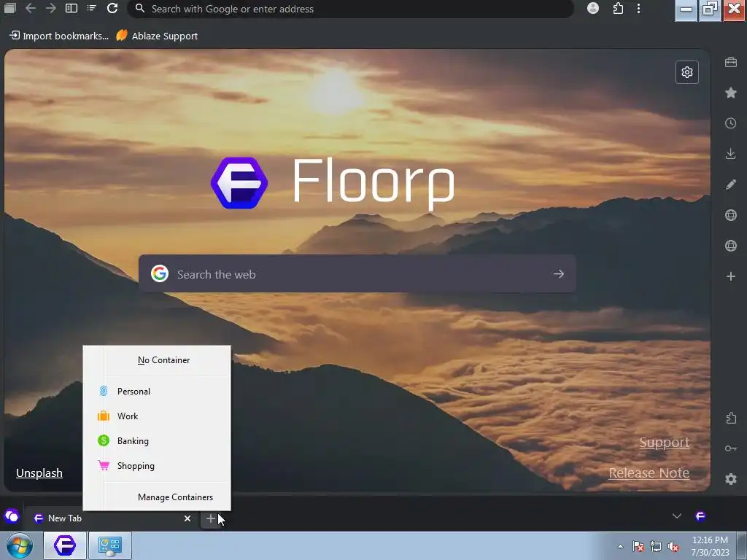
Task: Open the second globe web panel
Action: (x=731, y=246)
